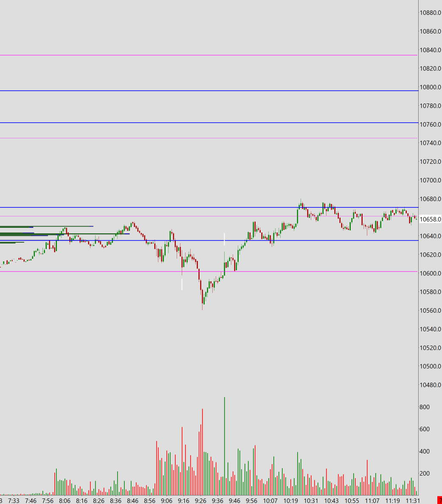Click the 11:19 time axis label

point(393,501)
